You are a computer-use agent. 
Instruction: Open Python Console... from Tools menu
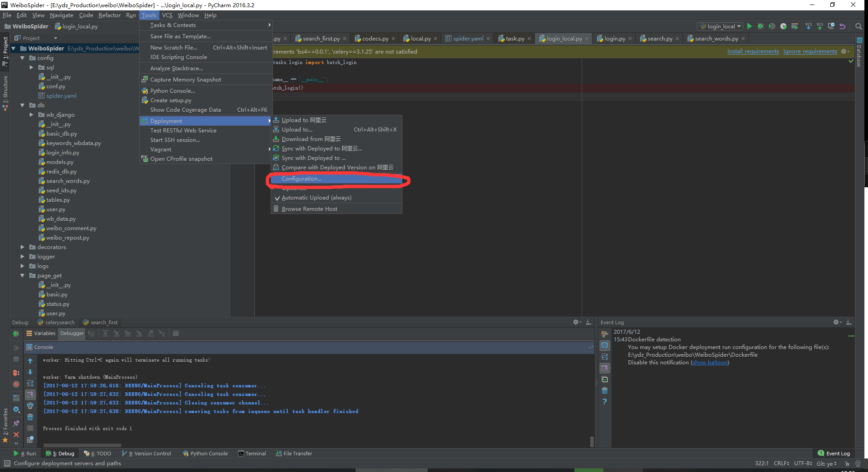tap(205, 91)
